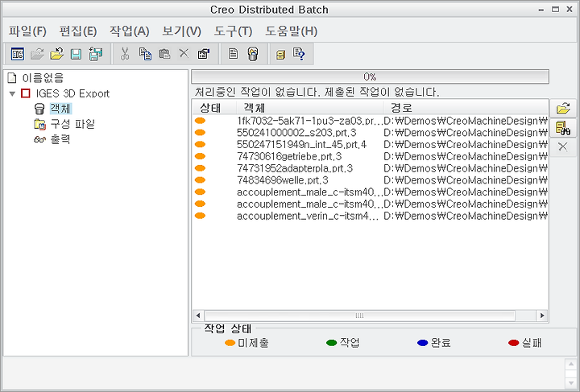
Task: Collapse the IGES 3D Export tree node
Action: pyautogui.click(x=12, y=94)
